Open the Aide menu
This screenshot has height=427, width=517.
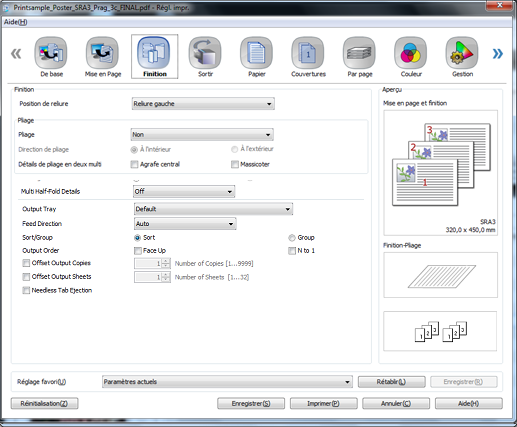tap(16, 22)
